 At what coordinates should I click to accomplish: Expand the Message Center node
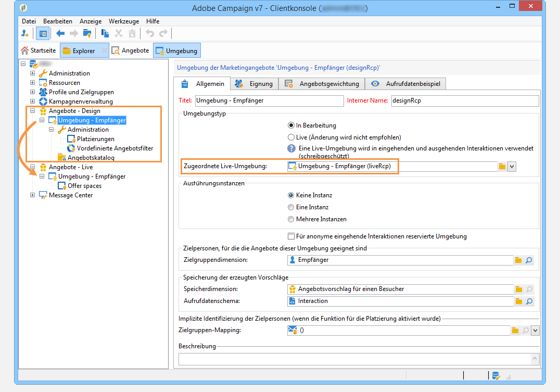(x=32, y=195)
